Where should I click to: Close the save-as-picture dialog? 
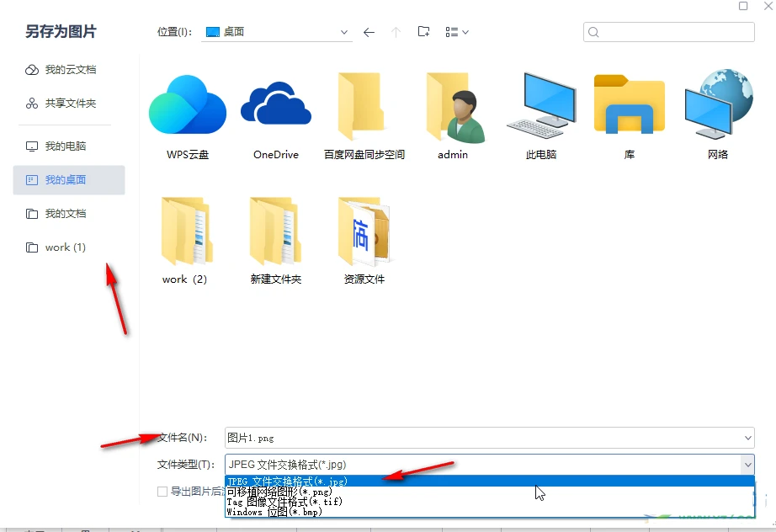[x=768, y=6]
